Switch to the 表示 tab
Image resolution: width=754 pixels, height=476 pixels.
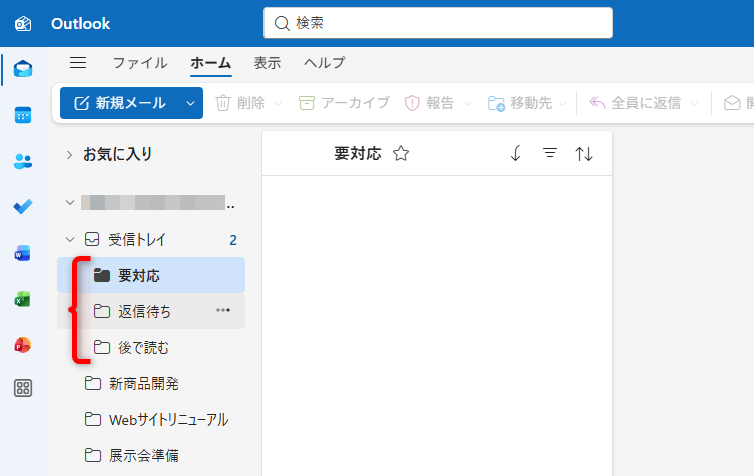[267, 63]
